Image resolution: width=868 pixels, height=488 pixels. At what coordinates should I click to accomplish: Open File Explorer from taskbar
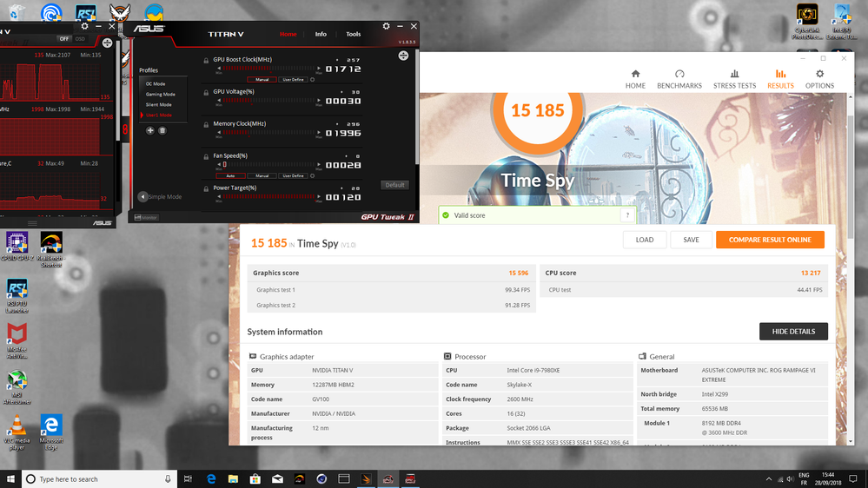click(x=233, y=479)
